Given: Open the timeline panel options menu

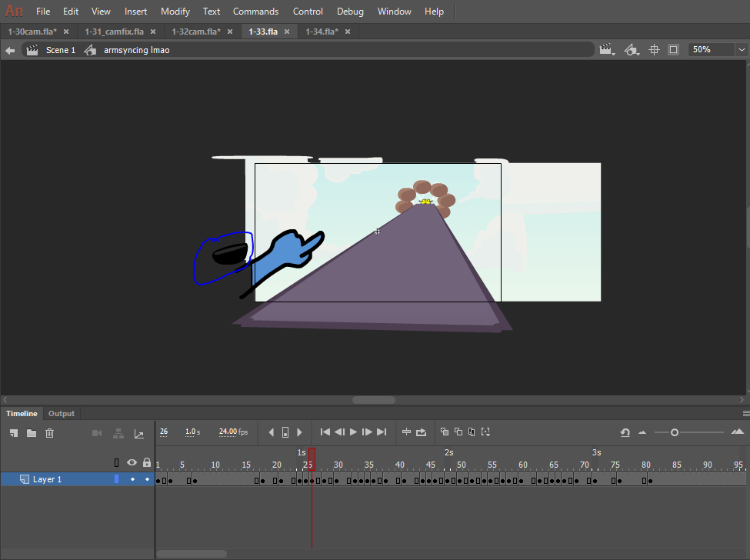Looking at the screenshot, I should 744,413.
